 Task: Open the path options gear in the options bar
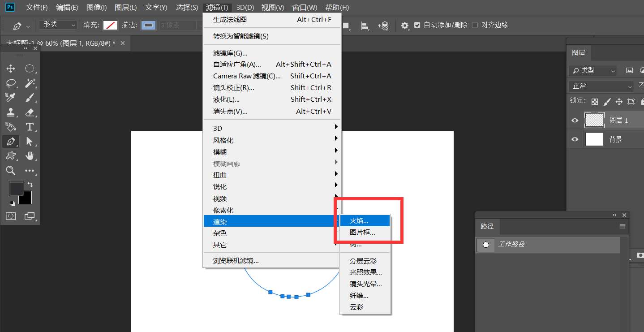(404, 26)
